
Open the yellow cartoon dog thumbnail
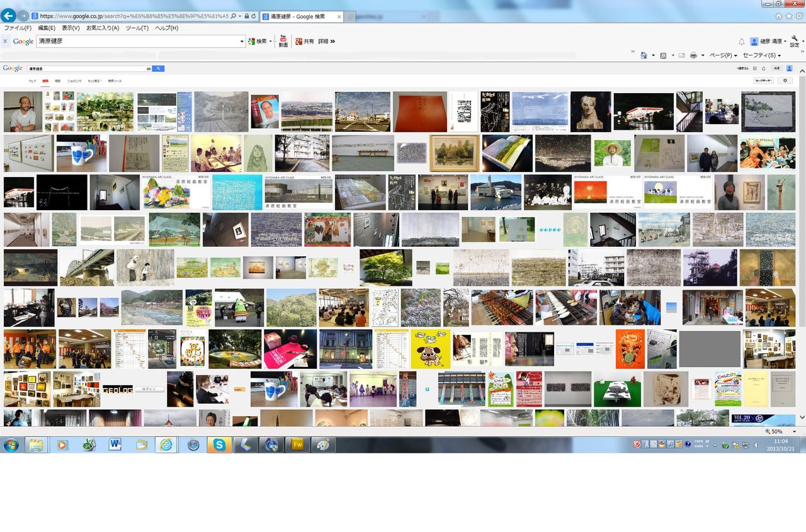[x=431, y=349]
